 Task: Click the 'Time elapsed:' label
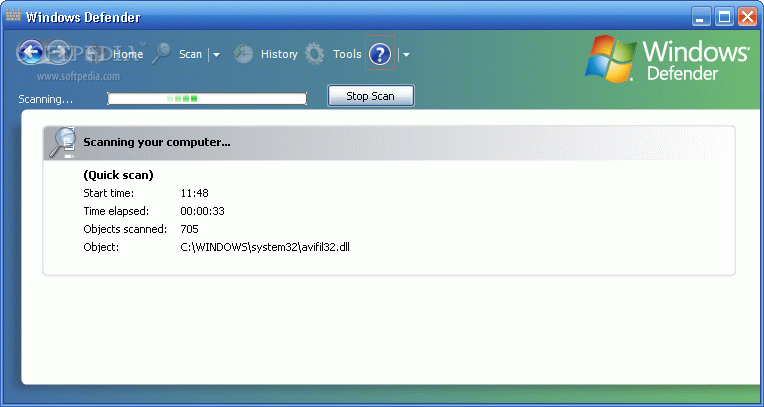click(x=116, y=211)
